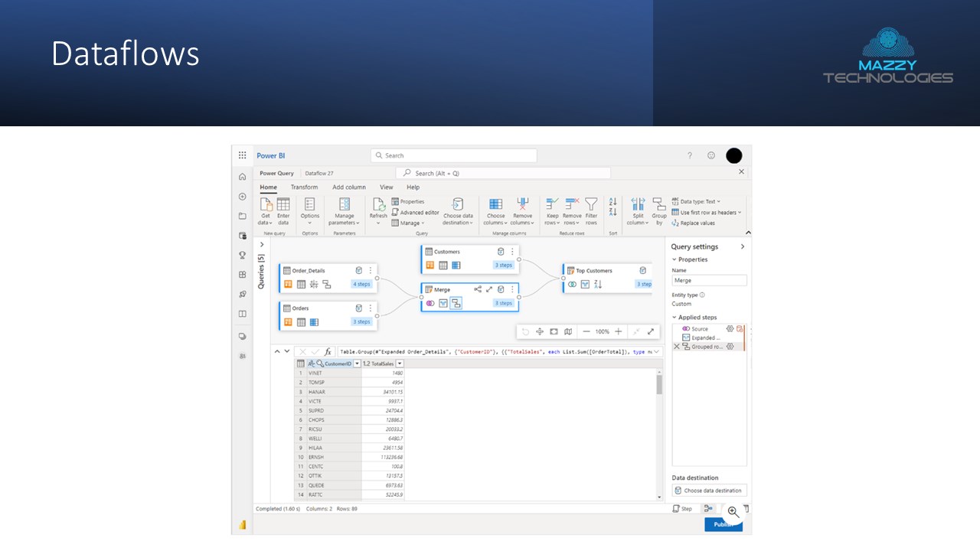Switch to Diagram view in status bar
Screen dimensions: 980x551
(x=709, y=509)
